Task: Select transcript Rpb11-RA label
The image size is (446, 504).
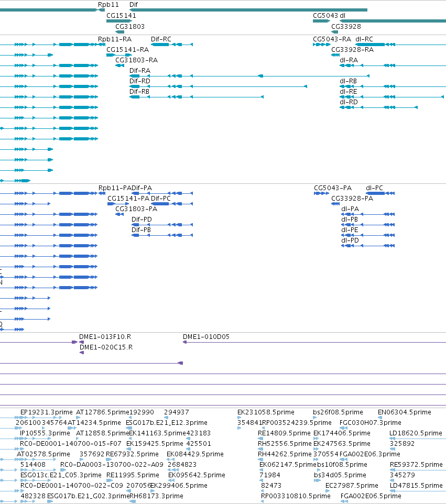Action: (x=115, y=39)
